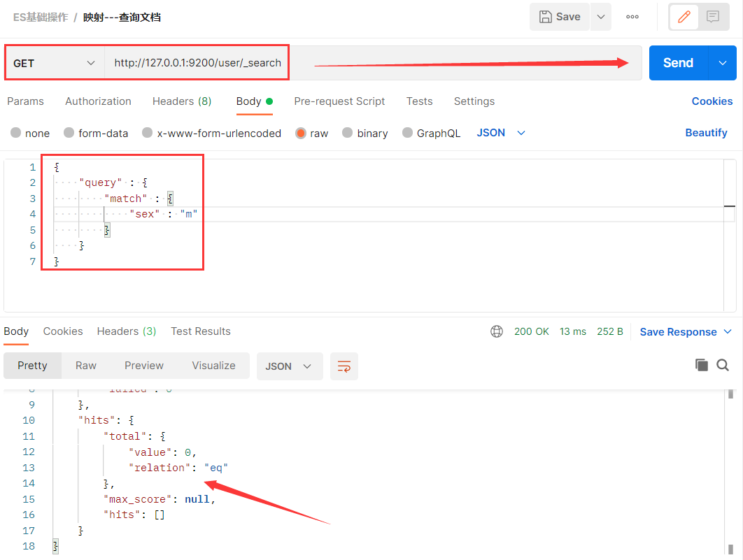Open the three-dot more actions menu
The width and height of the screenshot is (743, 560).
pos(632,17)
